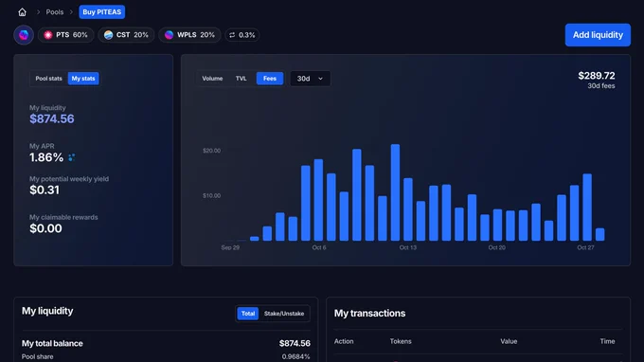Open the Pools breadcrumb link
Image resolution: width=644 pixels, height=362 pixels.
[x=55, y=12]
